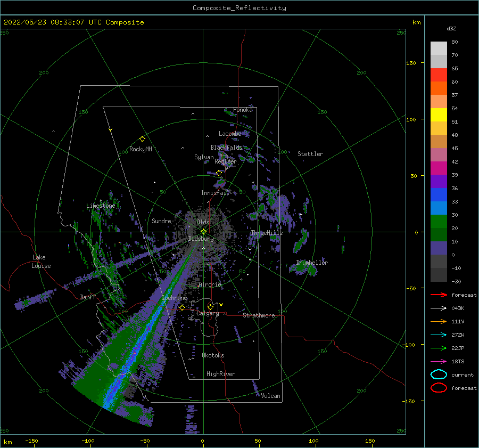
Task: Click the Drumheller location label
Action: pos(312,263)
